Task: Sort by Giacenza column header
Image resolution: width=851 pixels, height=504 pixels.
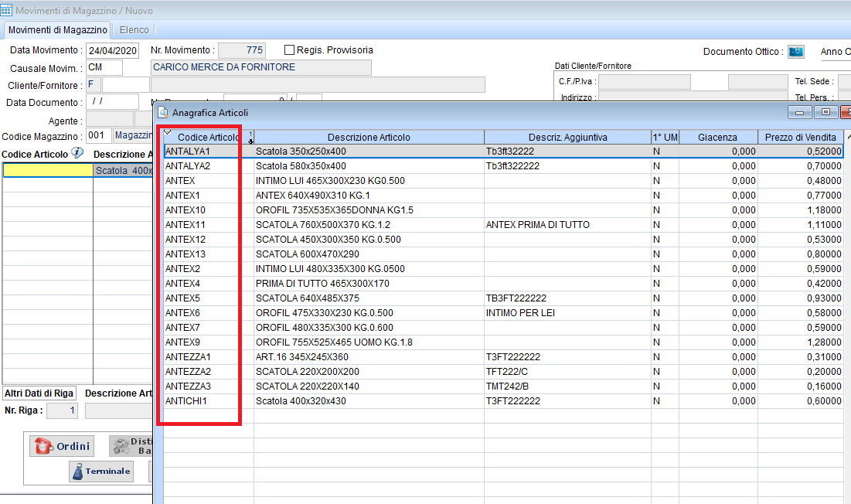Action: click(718, 138)
